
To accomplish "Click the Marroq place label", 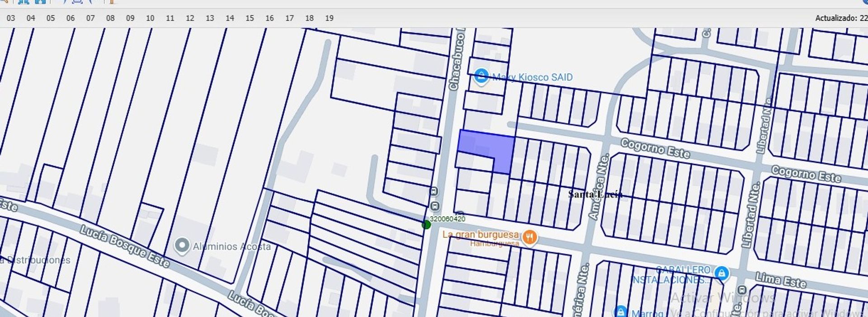I will [x=647, y=313].
